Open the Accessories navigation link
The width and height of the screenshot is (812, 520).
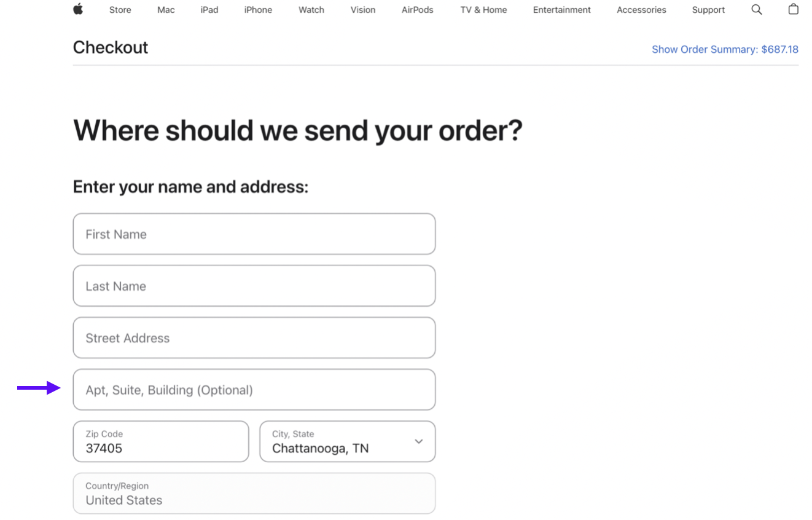(x=641, y=10)
